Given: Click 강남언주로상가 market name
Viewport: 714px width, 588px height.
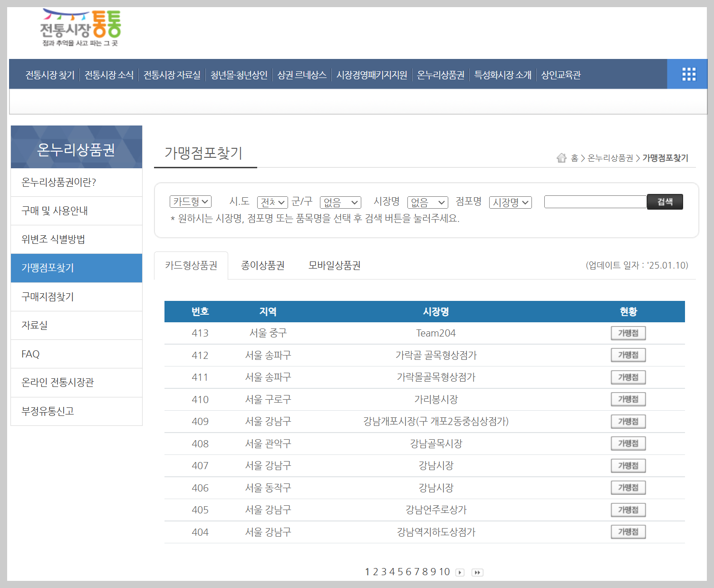Looking at the screenshot, I should coord(436,510).
